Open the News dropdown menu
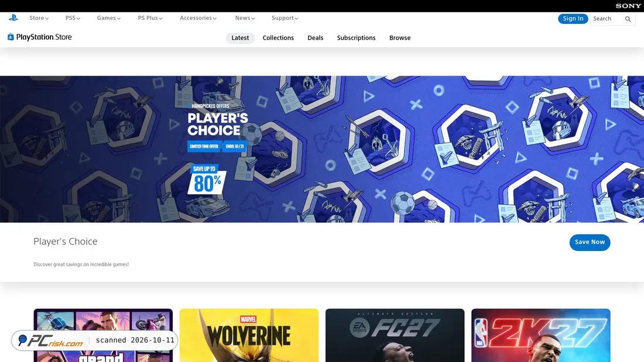 coord(245,18)
